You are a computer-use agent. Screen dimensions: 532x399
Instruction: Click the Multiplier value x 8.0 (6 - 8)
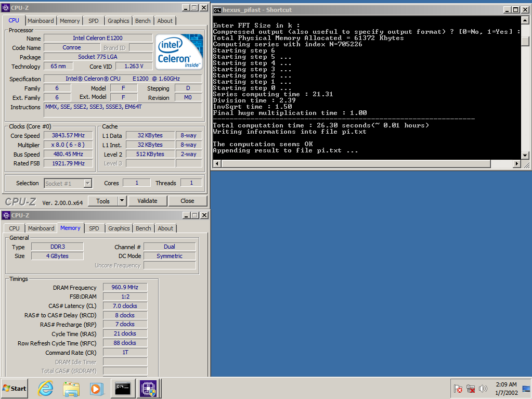pyautogui.click(x=68, y=145)
